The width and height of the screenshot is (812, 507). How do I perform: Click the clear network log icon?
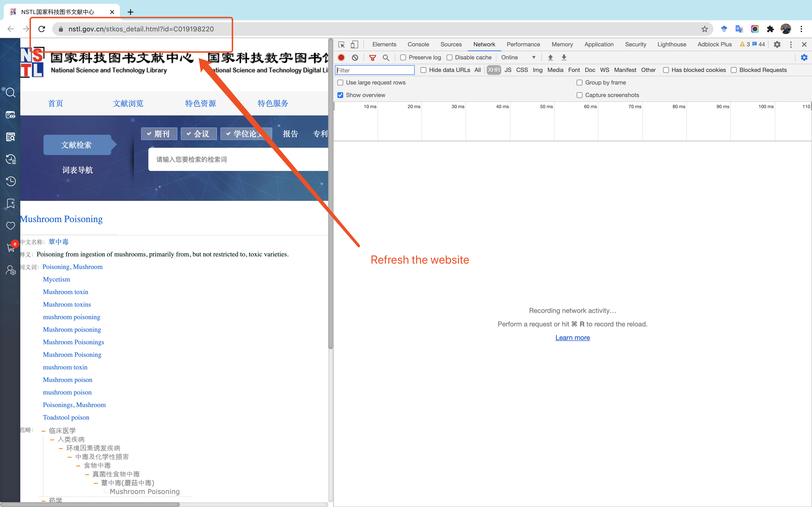[x=355, y=57]
